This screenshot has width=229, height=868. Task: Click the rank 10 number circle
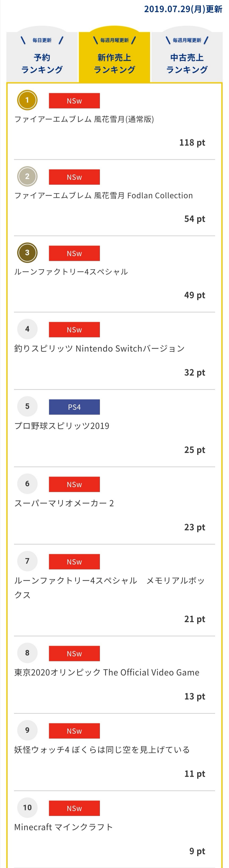coord(27,807)
